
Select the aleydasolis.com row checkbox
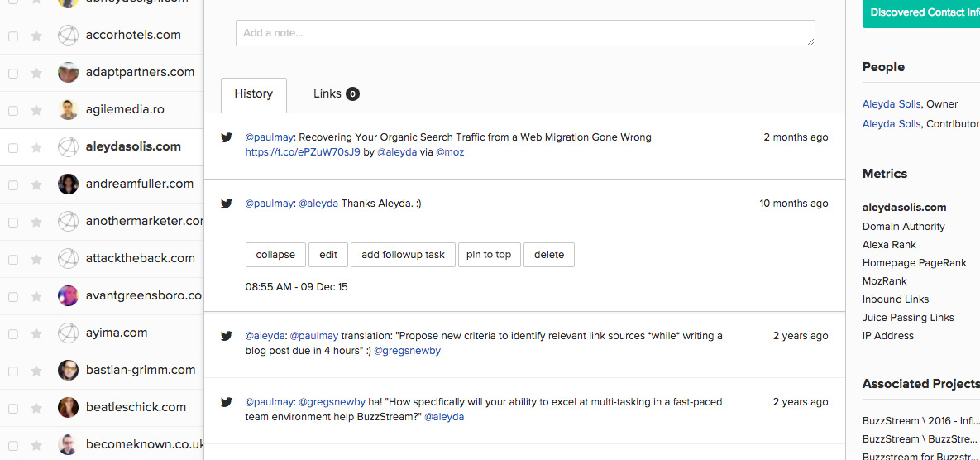[13, 147]
